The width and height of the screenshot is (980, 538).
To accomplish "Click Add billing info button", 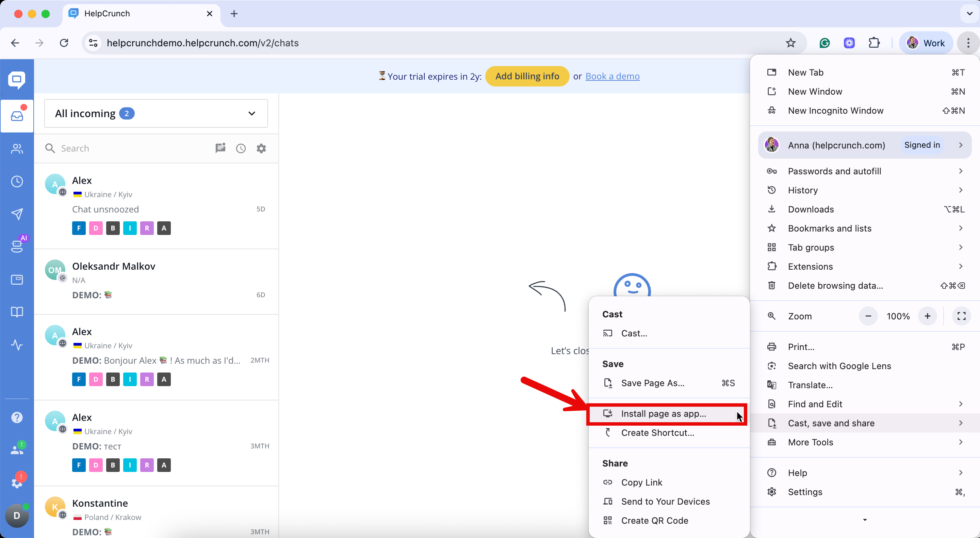I will pos(527,76).
